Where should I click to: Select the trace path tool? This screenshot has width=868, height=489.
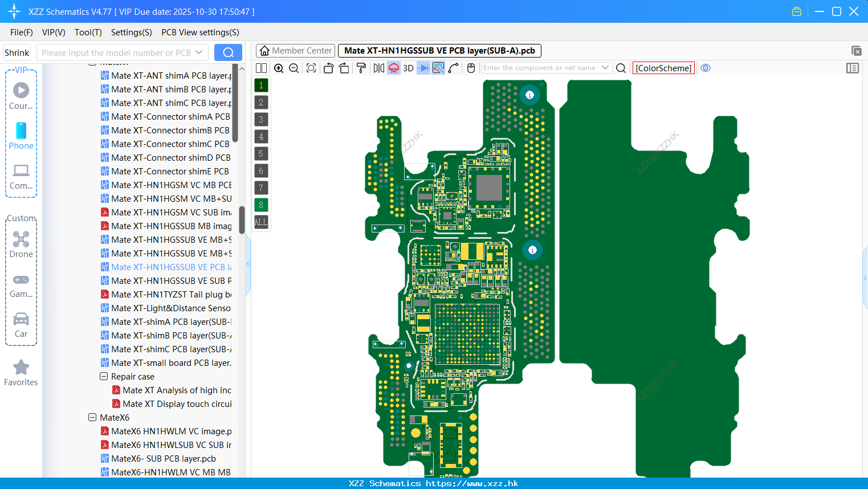(454, 68)
